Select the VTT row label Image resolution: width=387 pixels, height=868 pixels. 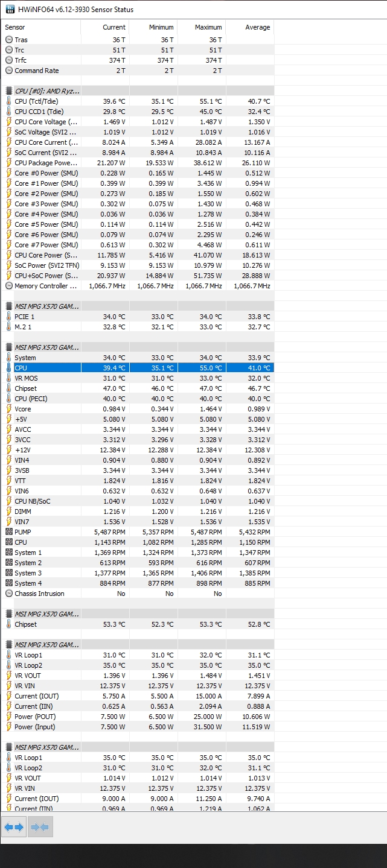(x=21, y=481)
